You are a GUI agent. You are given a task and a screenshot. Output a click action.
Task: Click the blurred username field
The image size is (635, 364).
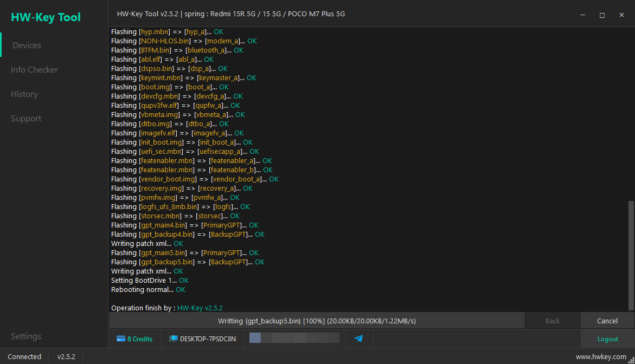click(x=294, y=337)
